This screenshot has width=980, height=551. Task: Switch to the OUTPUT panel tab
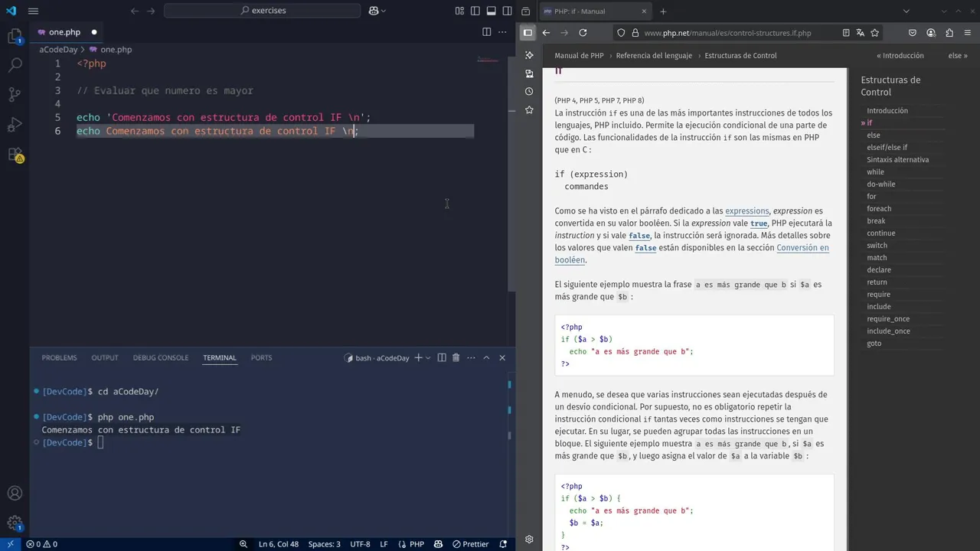105,357
